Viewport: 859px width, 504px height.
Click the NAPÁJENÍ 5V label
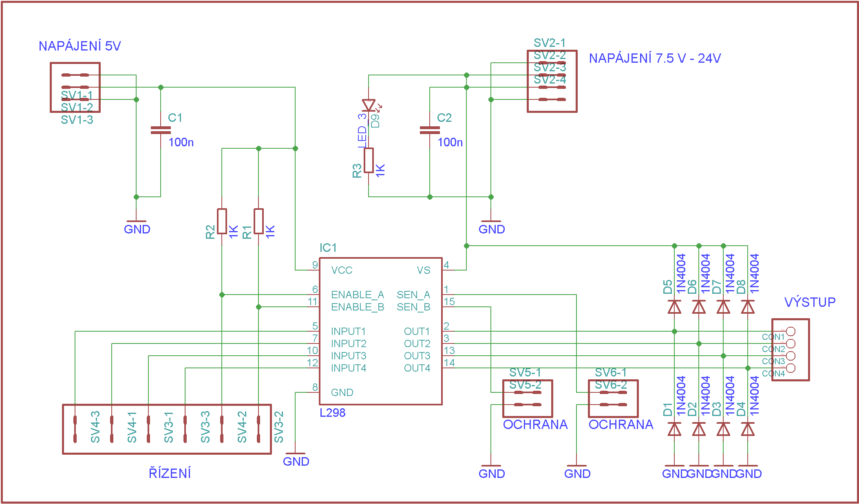coord(80,46)
